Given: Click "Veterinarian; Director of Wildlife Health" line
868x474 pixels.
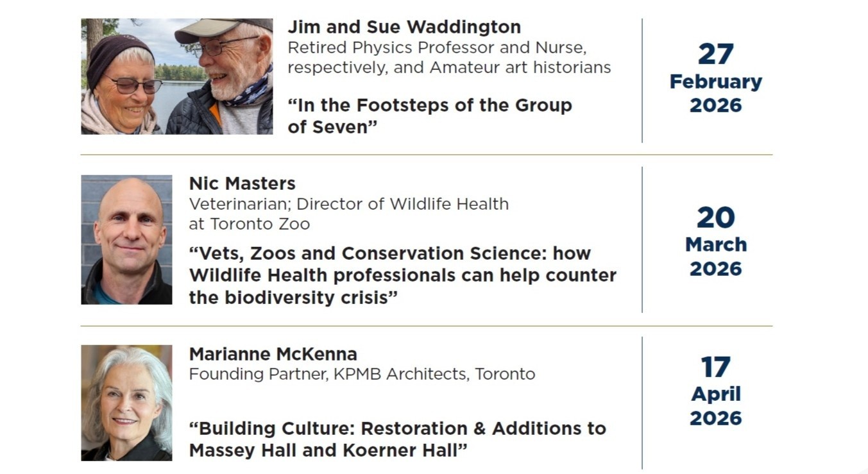Looking at the screenshot, I should coord(348,204).
